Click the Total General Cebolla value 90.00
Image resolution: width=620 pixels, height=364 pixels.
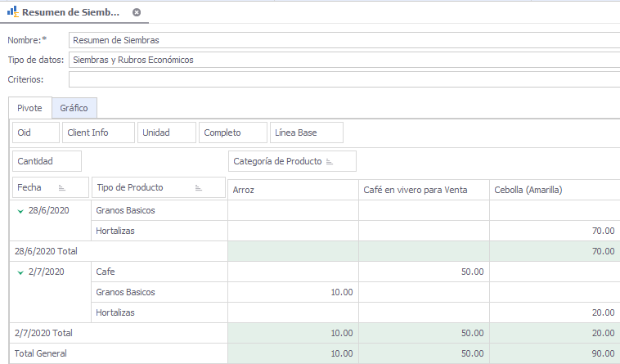[603, 354]
